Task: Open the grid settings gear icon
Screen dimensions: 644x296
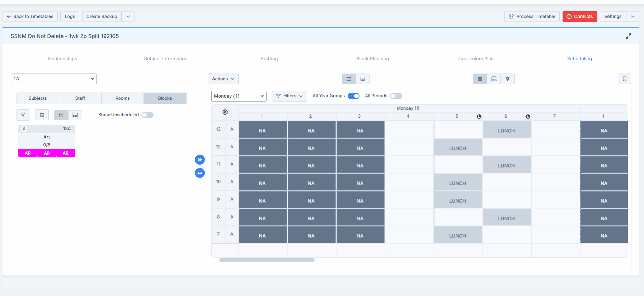Action: [225, 112]
